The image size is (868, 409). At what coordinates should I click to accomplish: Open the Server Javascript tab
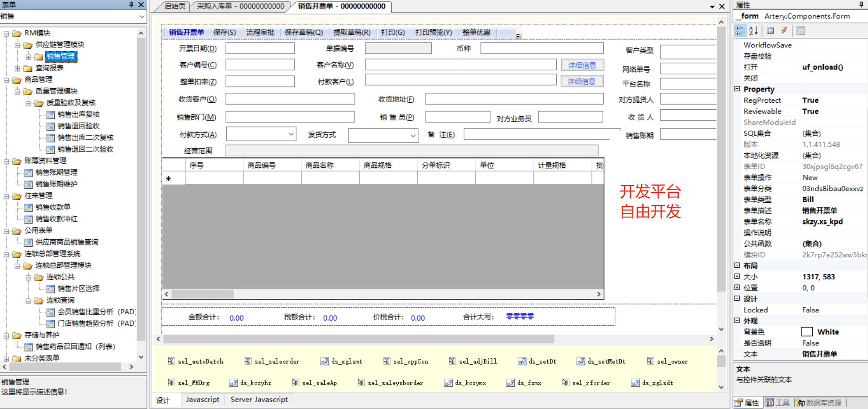[259, 399]
